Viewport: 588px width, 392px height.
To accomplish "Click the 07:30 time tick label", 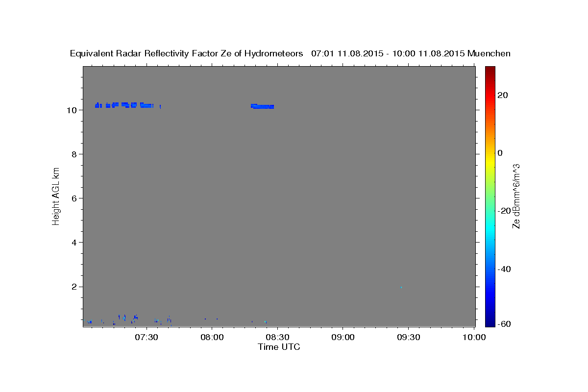I will click(147, 337).
